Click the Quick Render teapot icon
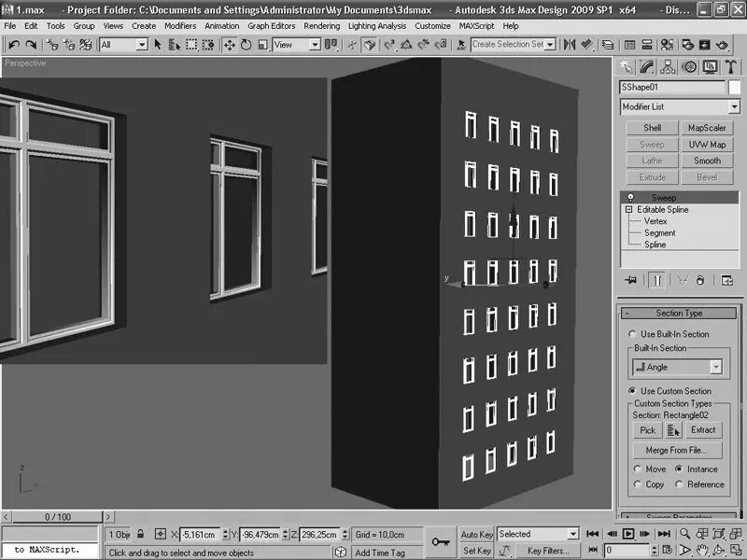 coord(722,45)
